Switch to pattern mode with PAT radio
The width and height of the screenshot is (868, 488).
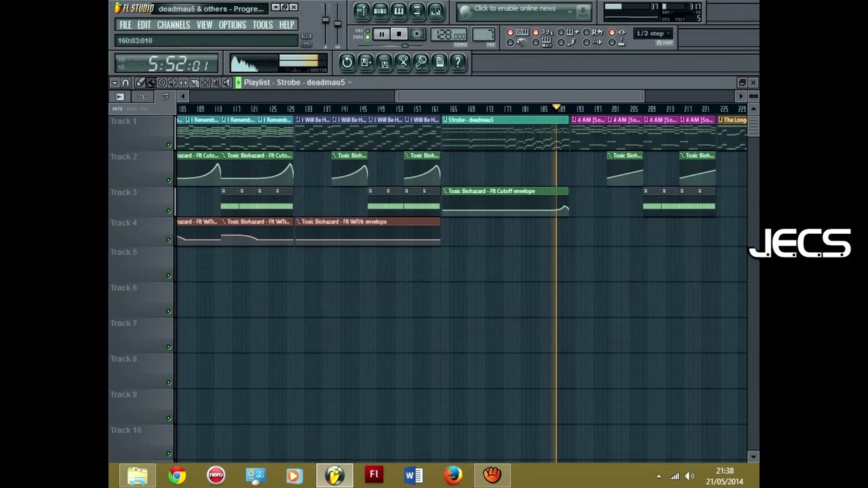(x=368, y=30)
